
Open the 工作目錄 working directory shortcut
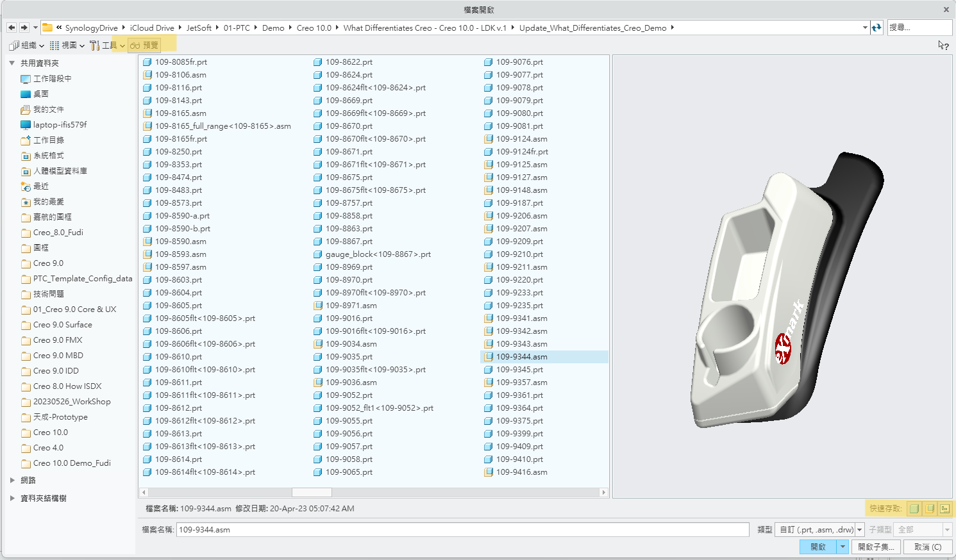48,140
